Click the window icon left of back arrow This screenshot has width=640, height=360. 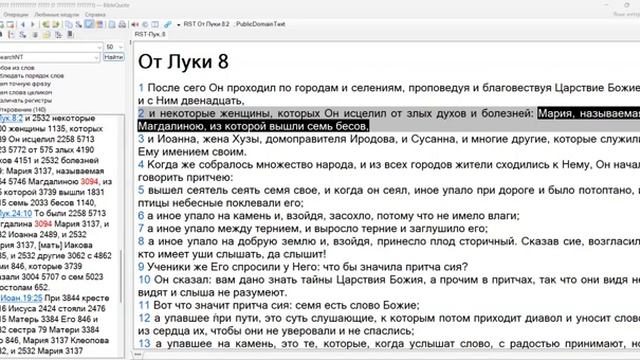tap(10, 24)
